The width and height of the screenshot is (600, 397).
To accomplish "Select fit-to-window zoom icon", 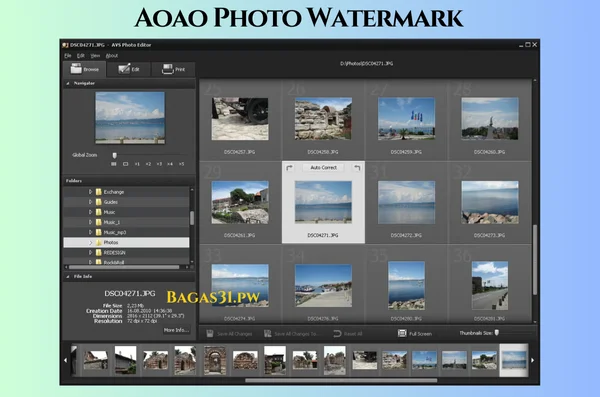I will click(126, 164).
